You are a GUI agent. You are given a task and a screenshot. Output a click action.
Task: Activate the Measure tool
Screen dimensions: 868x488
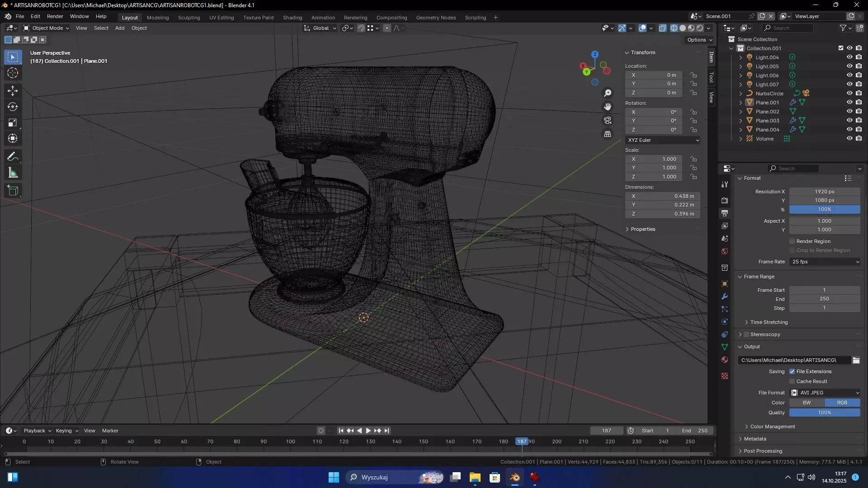[x=13, y=173]
